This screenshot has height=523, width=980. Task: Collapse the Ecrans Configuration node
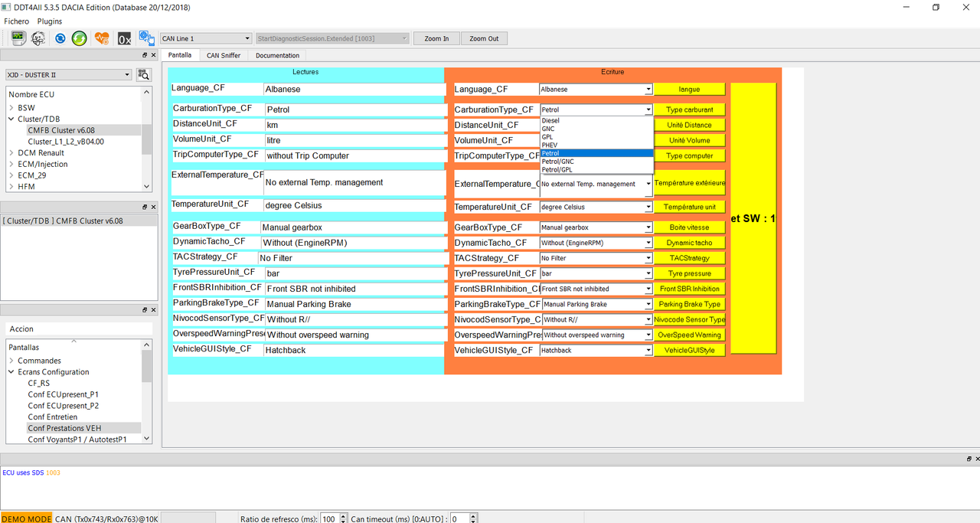click(x=11, y=372)
